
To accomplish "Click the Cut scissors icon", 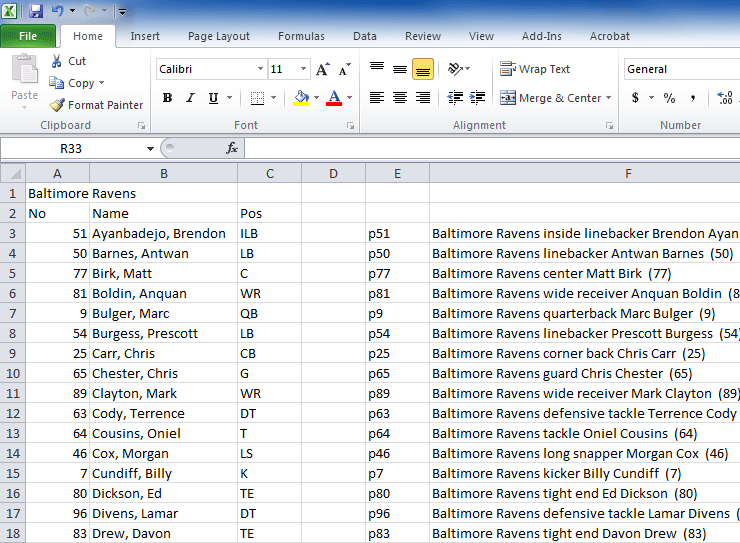I will click(x=57, y=61).
